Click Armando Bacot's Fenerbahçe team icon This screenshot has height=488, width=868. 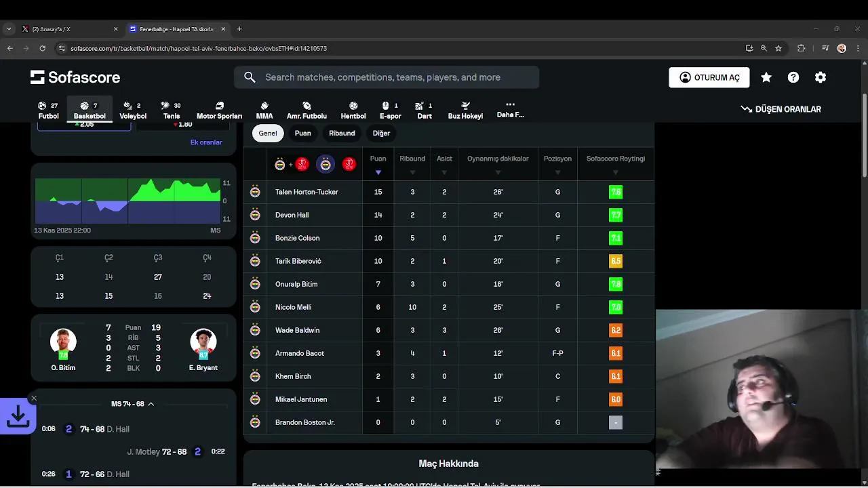point(255,353)
